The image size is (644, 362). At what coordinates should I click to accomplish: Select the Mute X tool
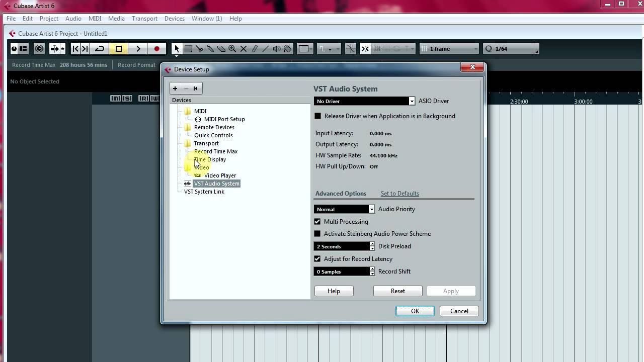pyautogui.click(x=244, y=49)
